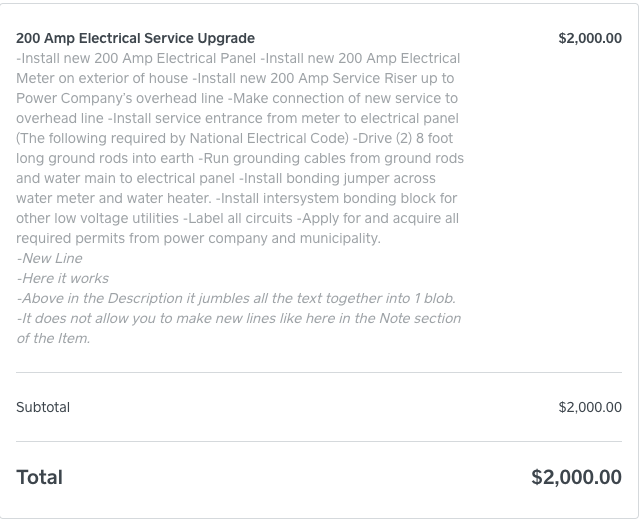Click the Subtotal amount $2,000.00
Image resolution: width=641 pixels, height=521 pixels.
click(x=589, y=407)
